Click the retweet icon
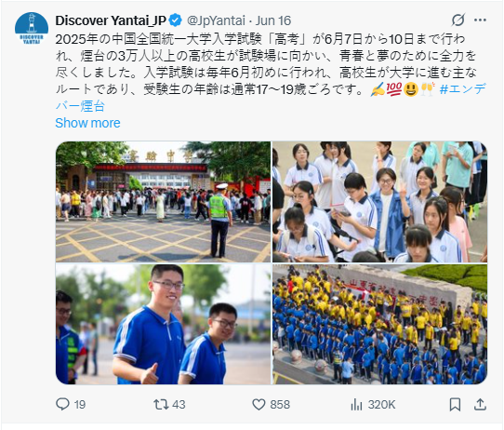The width and height of the screenshot is (504, 430). click(x=161, y=404)
